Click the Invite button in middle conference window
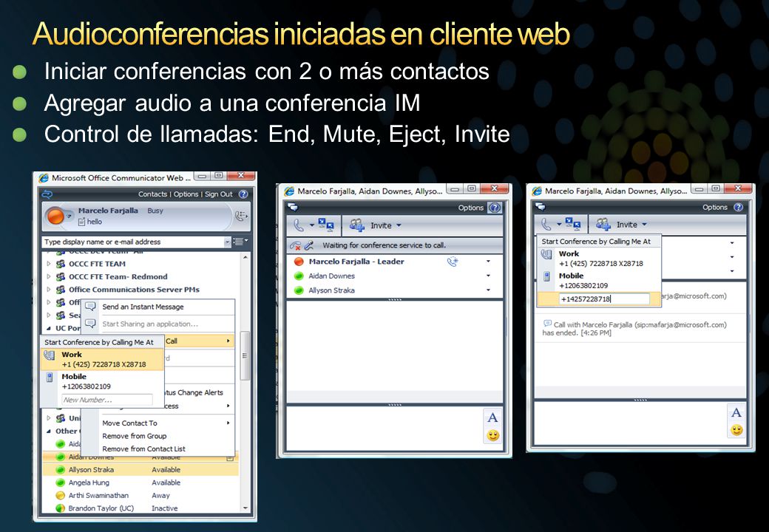Image resolution: width=769 pixels, height=532 pixels. (375, 225)
